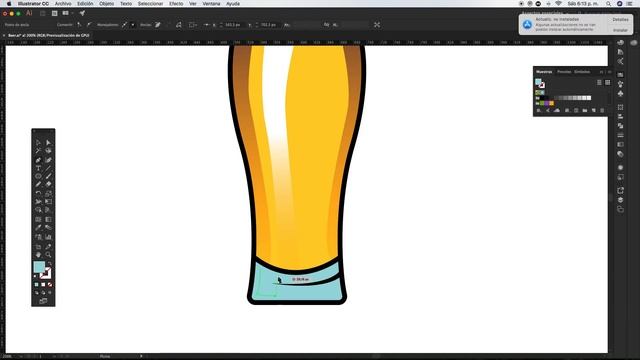
Task: Switch to the Símbolos panel tab
Action: 582,72
